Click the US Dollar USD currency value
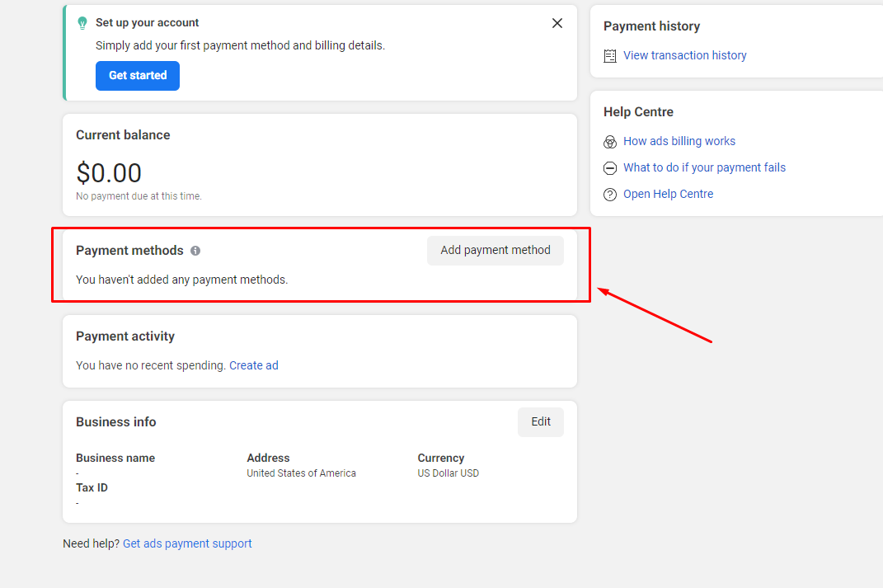The height and width of the screenshot is (588, 883). coord(449,473)
